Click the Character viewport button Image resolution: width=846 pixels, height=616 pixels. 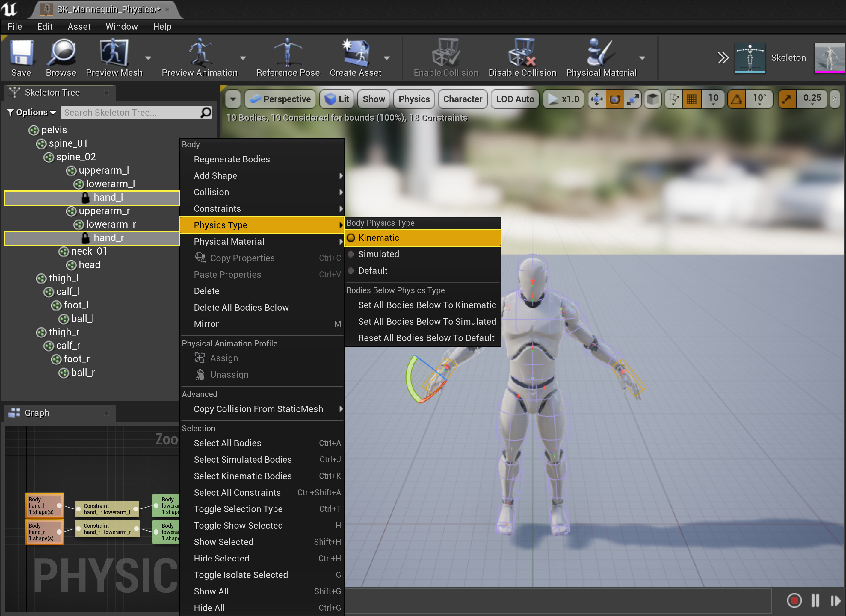(x=462, y=99)
